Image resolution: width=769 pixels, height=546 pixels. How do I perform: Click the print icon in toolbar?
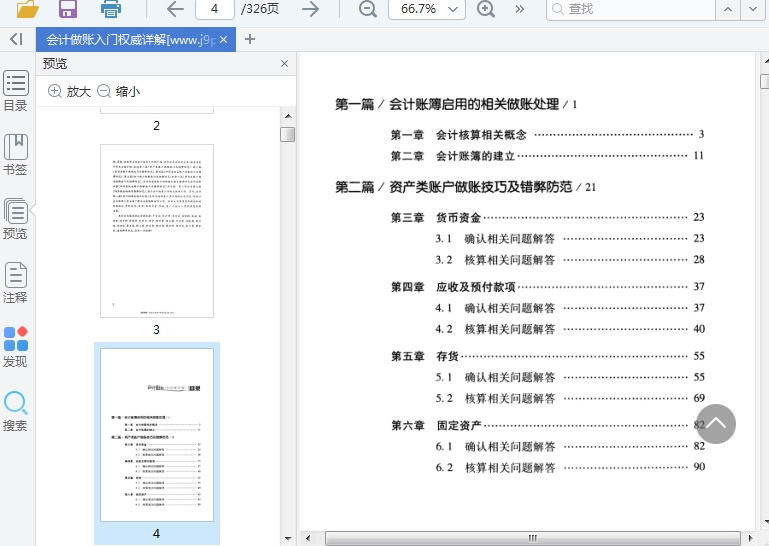click(x=110, y=9)
